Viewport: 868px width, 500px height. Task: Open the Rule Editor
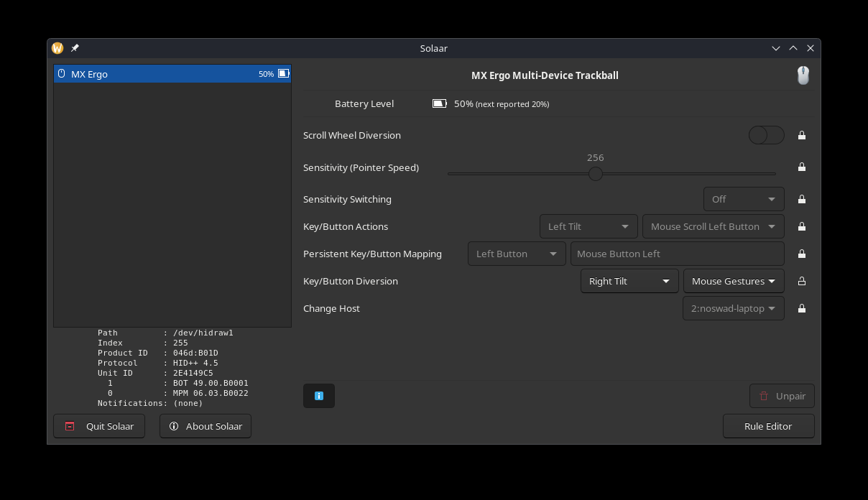coord(769,426)
